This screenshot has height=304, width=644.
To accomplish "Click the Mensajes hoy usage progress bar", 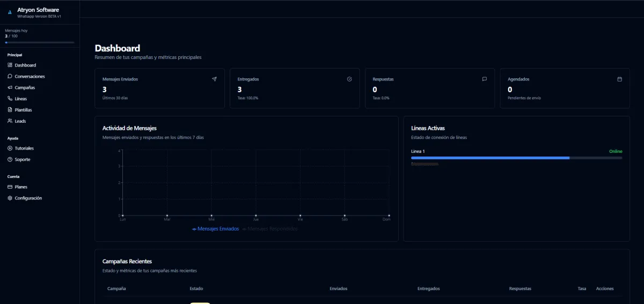I will 40,42.
